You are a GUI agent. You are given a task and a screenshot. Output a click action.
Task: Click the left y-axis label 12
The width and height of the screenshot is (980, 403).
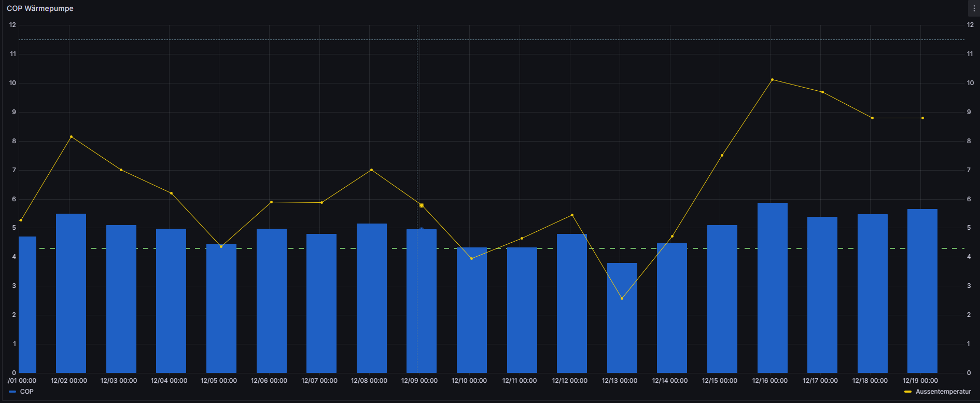click(x=13, y=25)
